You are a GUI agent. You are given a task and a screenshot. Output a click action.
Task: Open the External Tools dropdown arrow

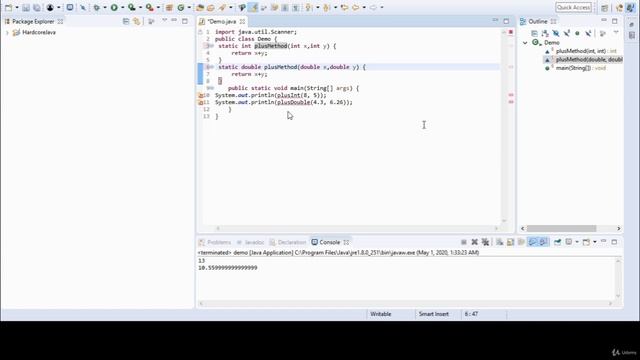[x=158, y=7]
